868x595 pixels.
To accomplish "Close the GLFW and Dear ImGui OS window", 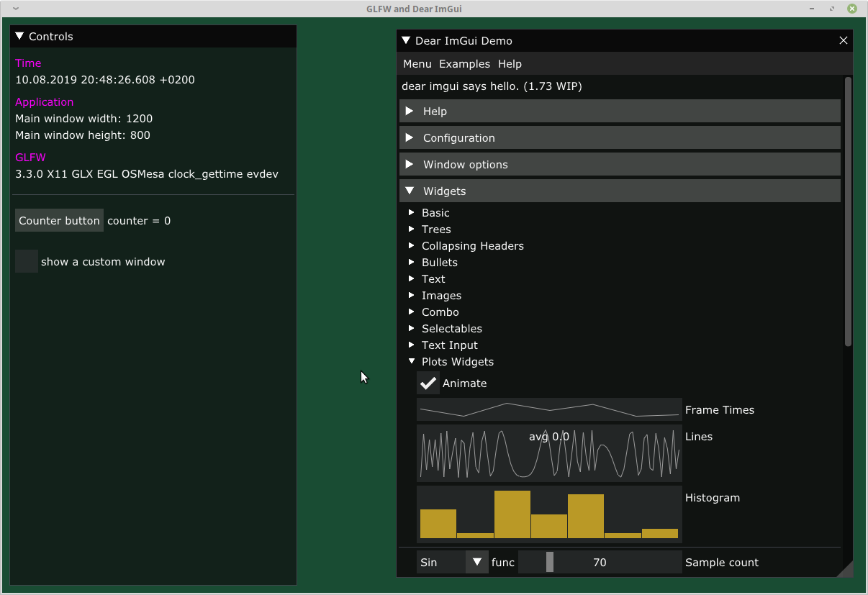I will 852,9.
